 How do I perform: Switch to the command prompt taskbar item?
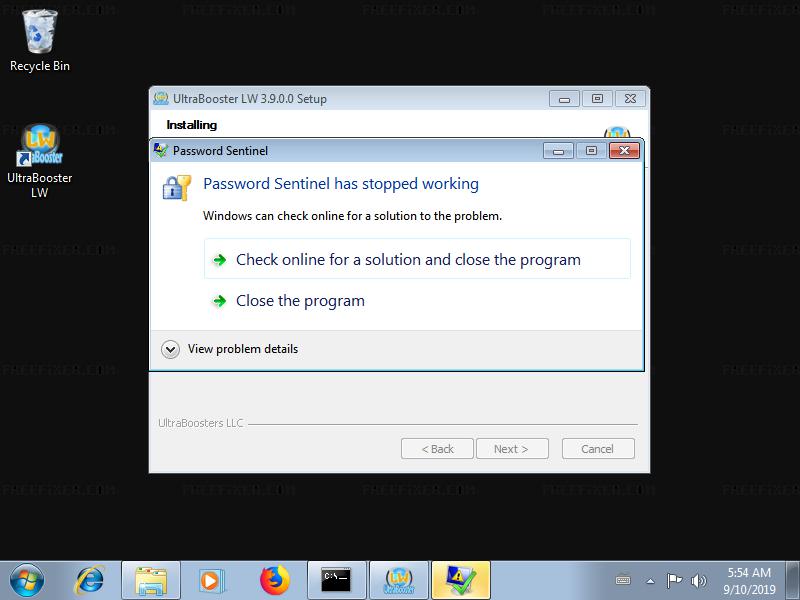click(337, 581)
